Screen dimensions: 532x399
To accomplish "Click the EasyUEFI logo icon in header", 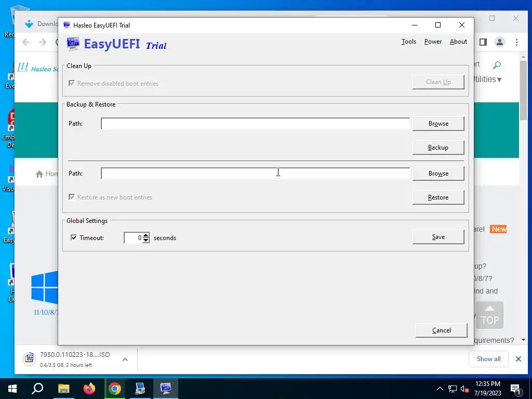I will coord(73,44).
